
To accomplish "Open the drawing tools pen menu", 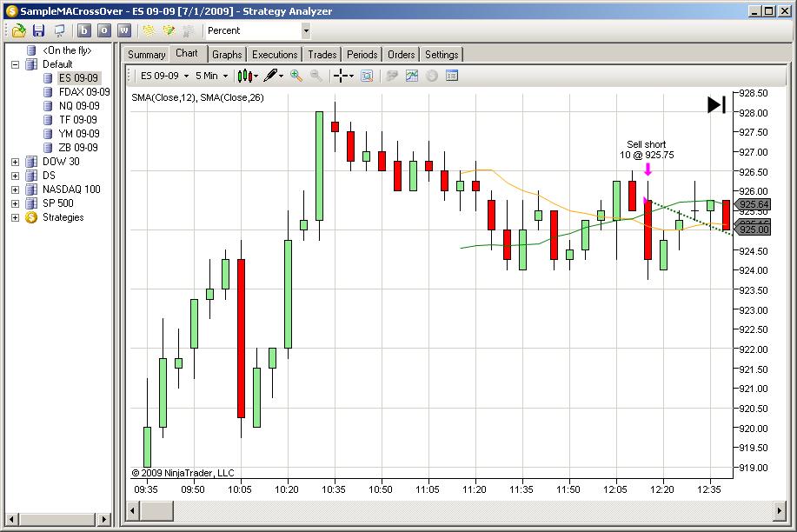I will tap(274, 76).
